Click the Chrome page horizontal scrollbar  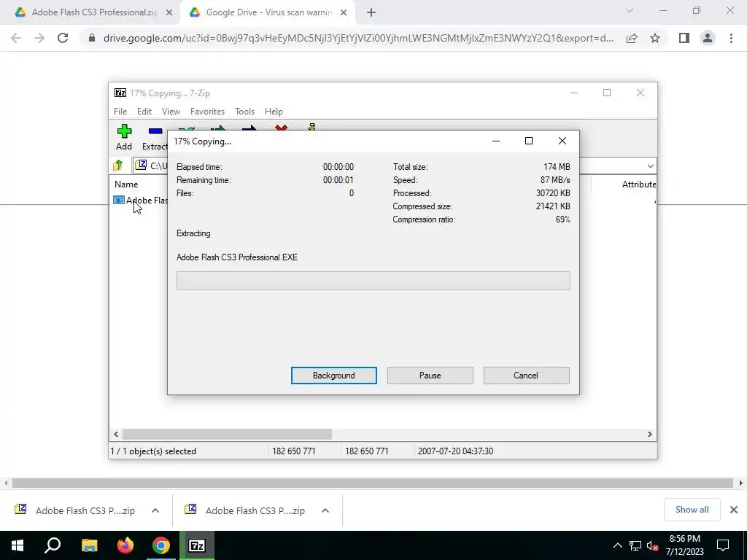pos(373,483)
